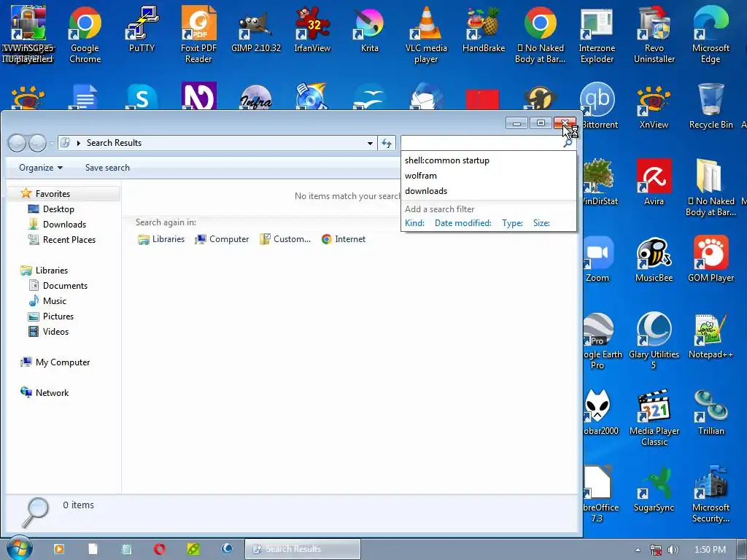
Task: Open Google Chrome desktop shortcut
Action: (x=85, y=34)
